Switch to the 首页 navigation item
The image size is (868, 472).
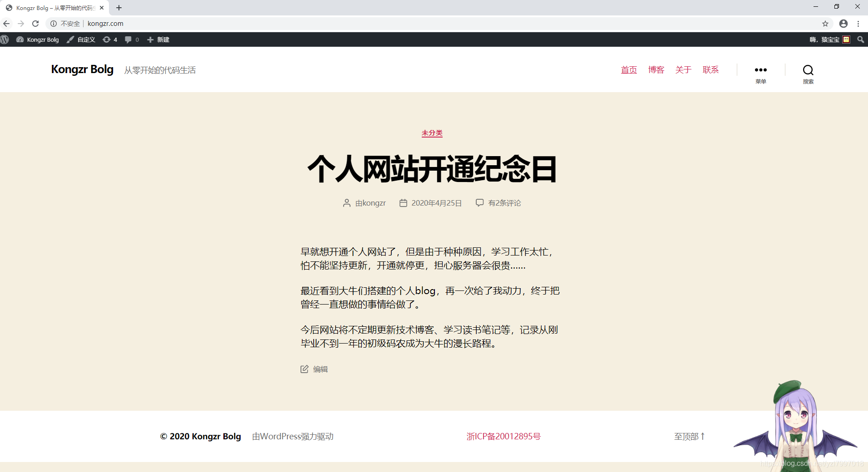click(x=629, y=70)
